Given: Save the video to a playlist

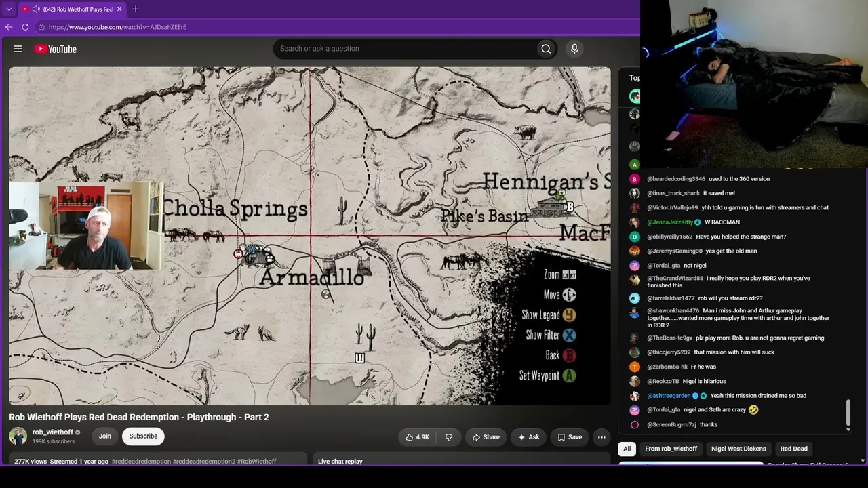Looking at the screenshot, I should 570,437.
